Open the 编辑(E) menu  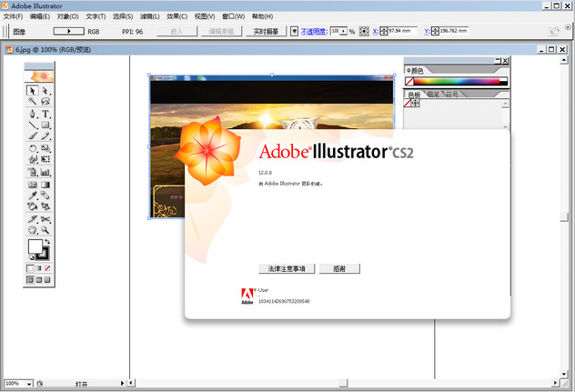click(x=40, y=16)
